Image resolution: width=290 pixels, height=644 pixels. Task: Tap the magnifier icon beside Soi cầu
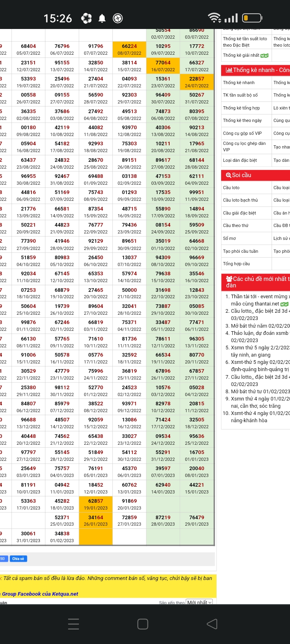point(228,175)
